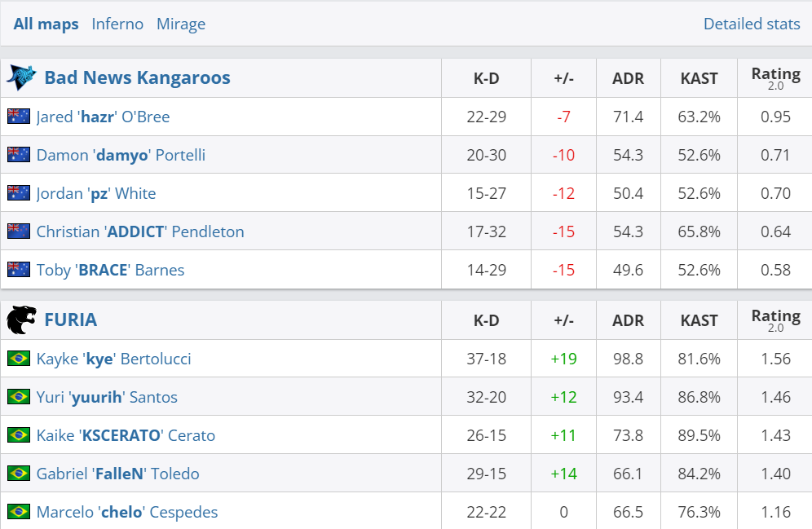Switch to the Inferno map tab
The height and width of the screenshot is (529, 812).
117,24
